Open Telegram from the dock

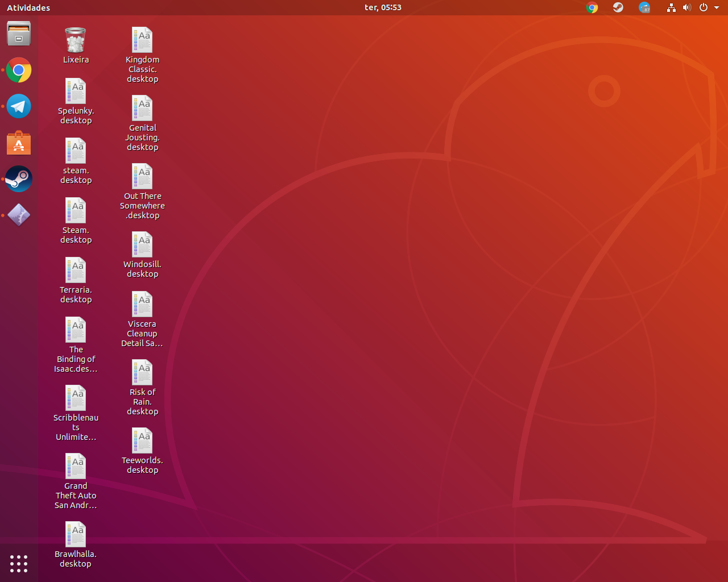point(19,106)
